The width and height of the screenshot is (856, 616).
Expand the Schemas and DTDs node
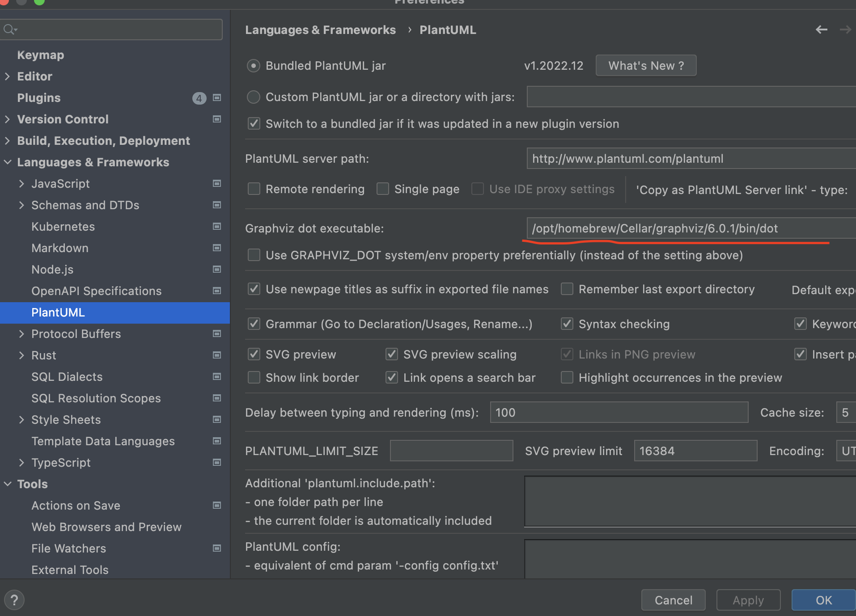coord(21,205)
